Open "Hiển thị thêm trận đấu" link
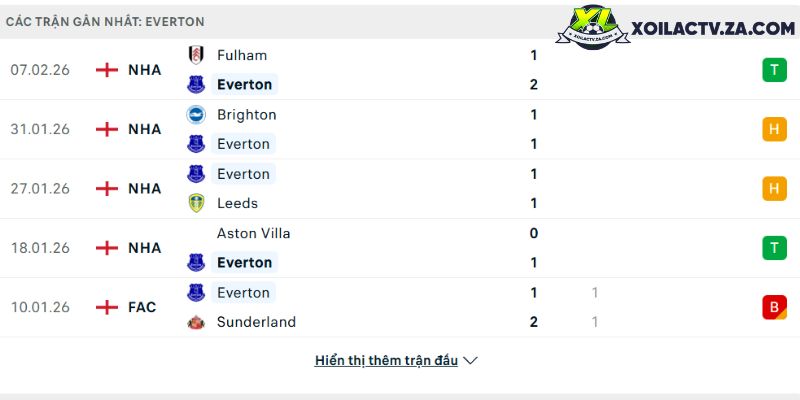The image size is (800, 400). [x=386, y=360]
